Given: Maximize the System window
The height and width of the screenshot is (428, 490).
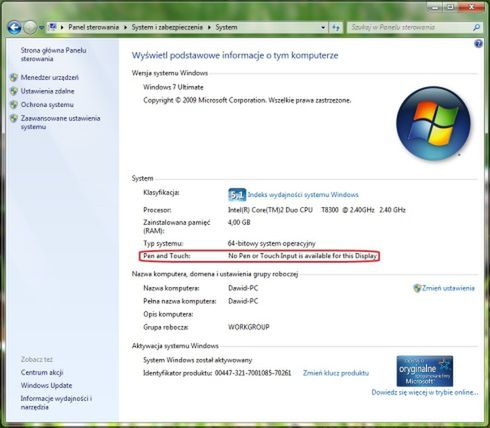Looking at the screenshot, I should pyautogui.click(x=451, y=7).
